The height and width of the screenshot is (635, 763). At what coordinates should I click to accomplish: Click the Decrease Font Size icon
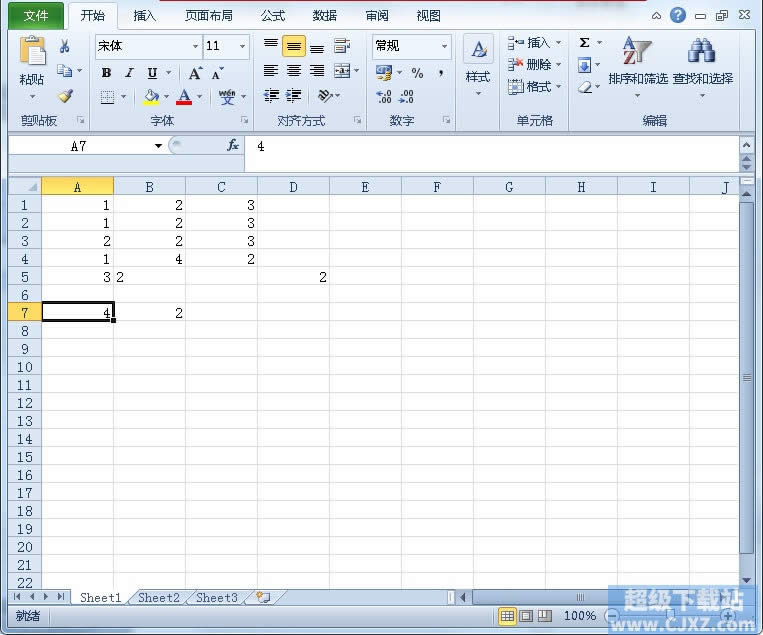[x=217, y=73]
